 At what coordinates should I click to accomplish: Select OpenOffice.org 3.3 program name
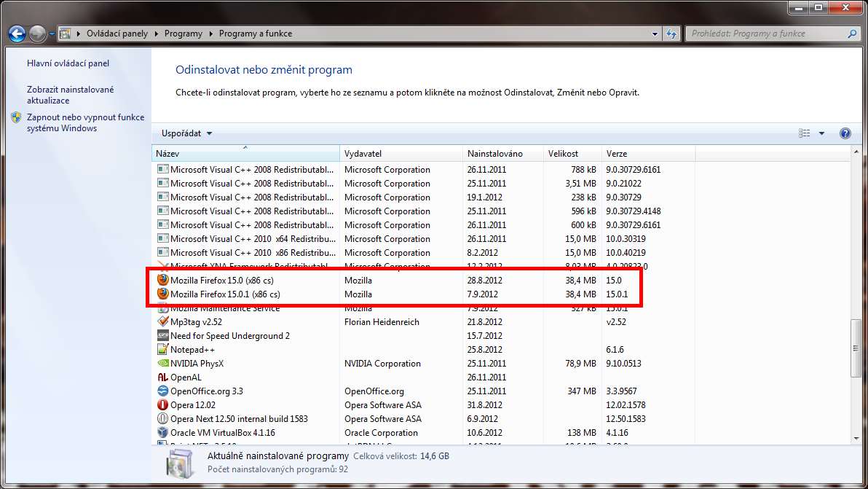207,391
